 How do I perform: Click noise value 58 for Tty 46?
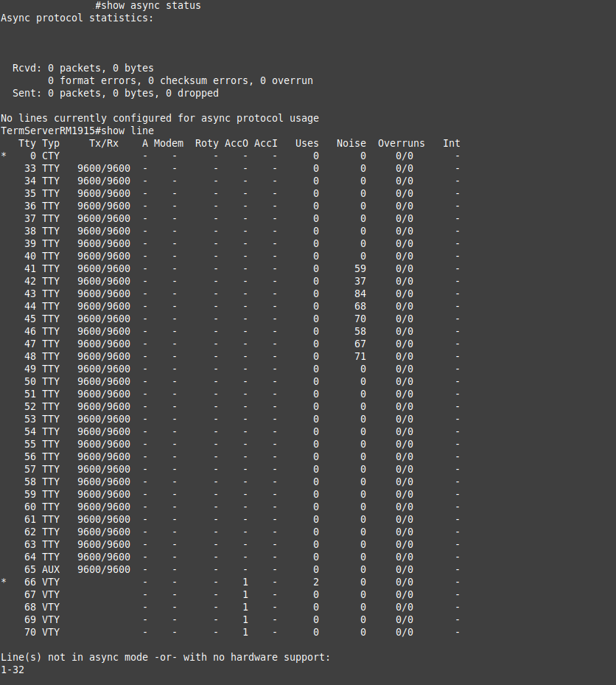(x=360, y=332)
